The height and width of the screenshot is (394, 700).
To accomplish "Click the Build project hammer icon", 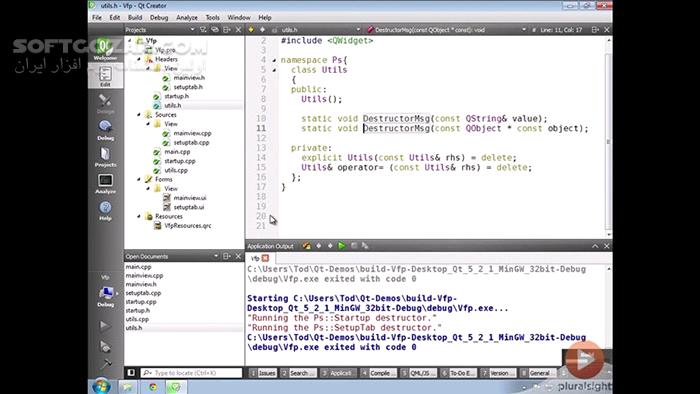I will tap(105, 364).
